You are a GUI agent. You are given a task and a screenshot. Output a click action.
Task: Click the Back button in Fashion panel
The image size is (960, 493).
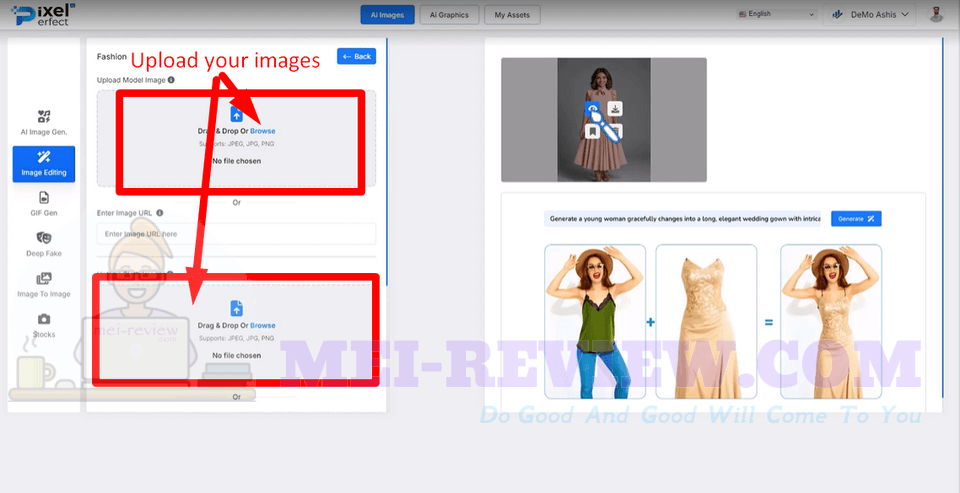[x=356, y=56]
